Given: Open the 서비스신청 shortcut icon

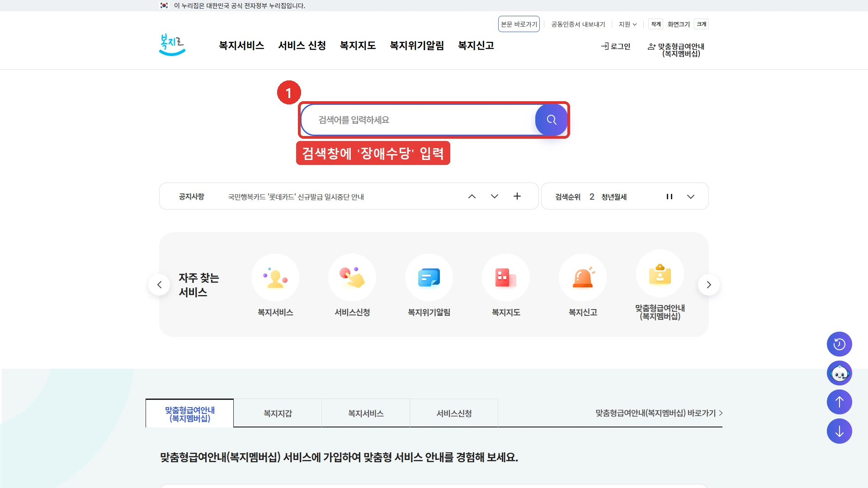Looking at the screenshot, I should 352,277.
